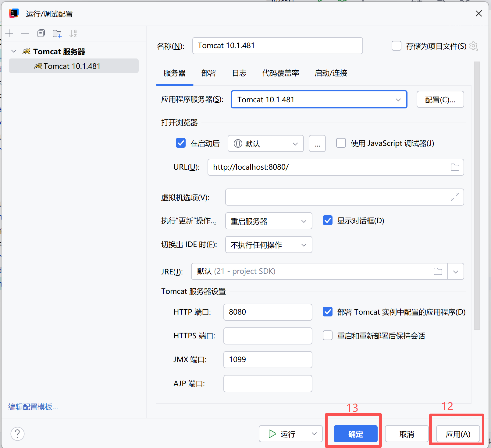Click the Copy Configuration icon
491x448 pixels.
click(x=41, y=33)
